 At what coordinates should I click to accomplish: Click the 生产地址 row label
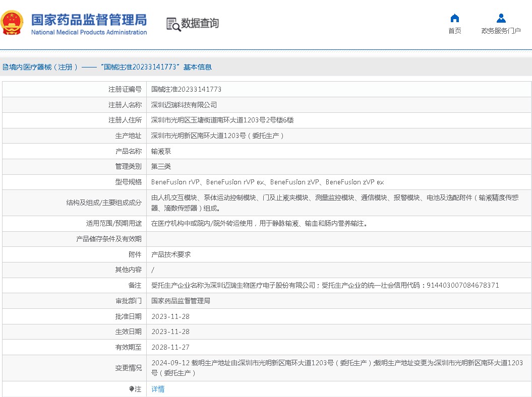tap(128, 136)
